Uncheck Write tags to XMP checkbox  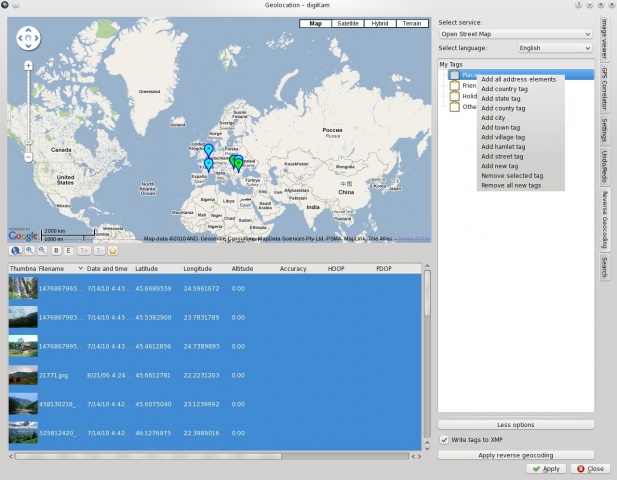445,440
